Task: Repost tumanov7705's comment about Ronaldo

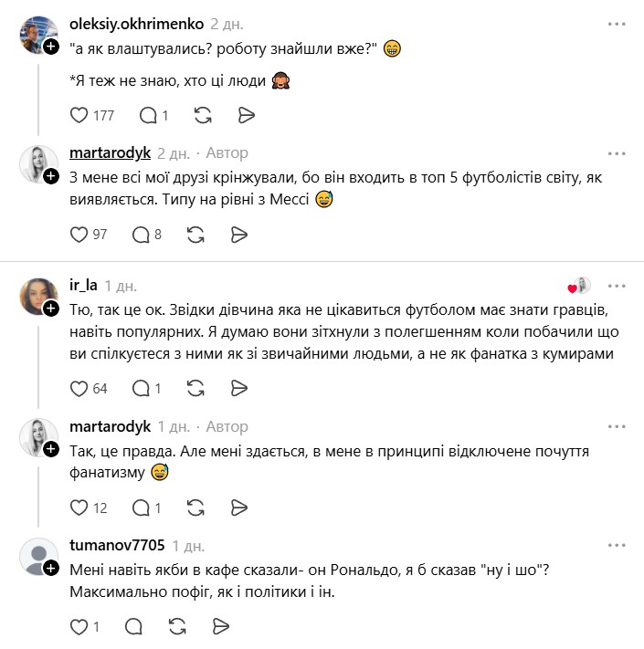Action: click(x=179, y=626)
